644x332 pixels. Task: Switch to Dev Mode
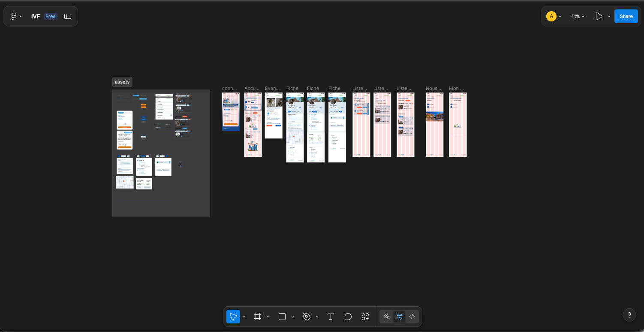412,317
